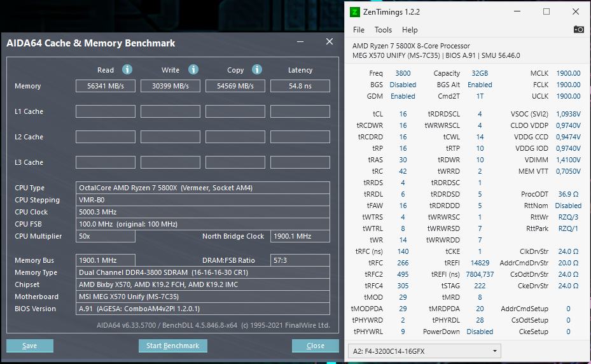Click tCL value 16
Screen dimensions: 591x364
pos(403,114)
